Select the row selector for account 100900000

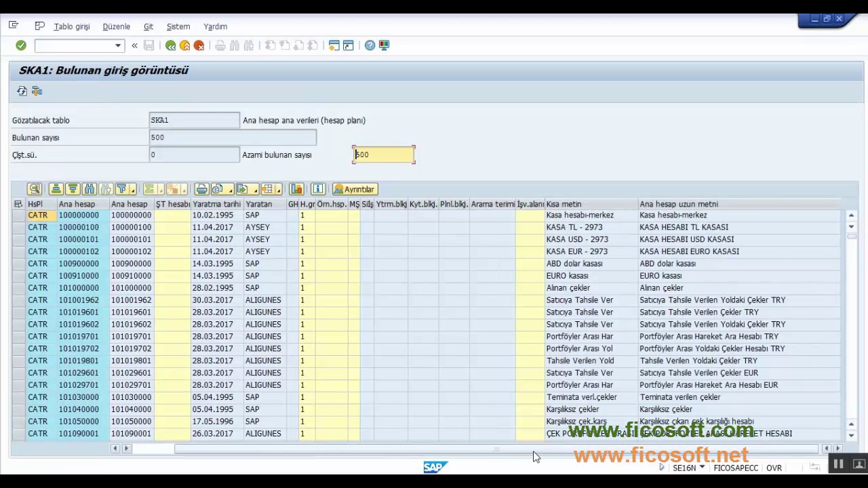coord(18,264)
